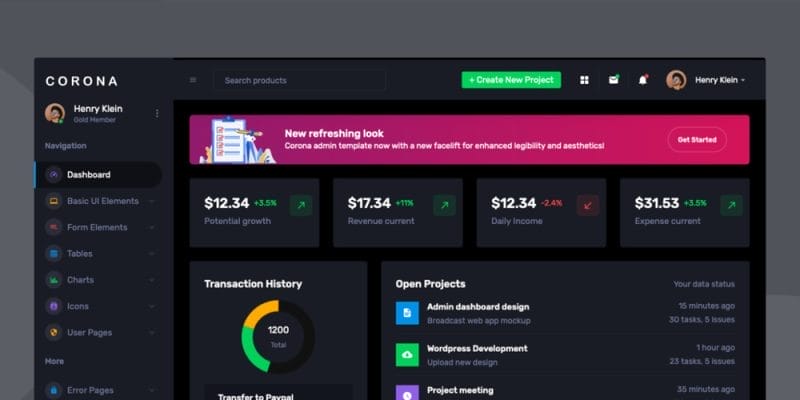The image size is (800, 400).
Task: Open the apps grid icon in header
Action: pyautogui.click(x=584, y=80)
